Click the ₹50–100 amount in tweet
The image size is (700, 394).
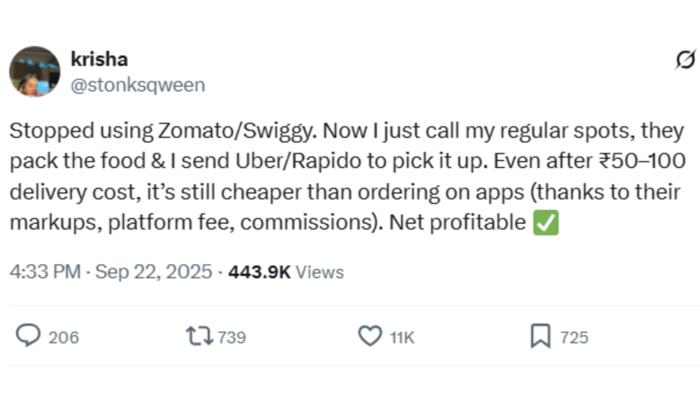642,161
